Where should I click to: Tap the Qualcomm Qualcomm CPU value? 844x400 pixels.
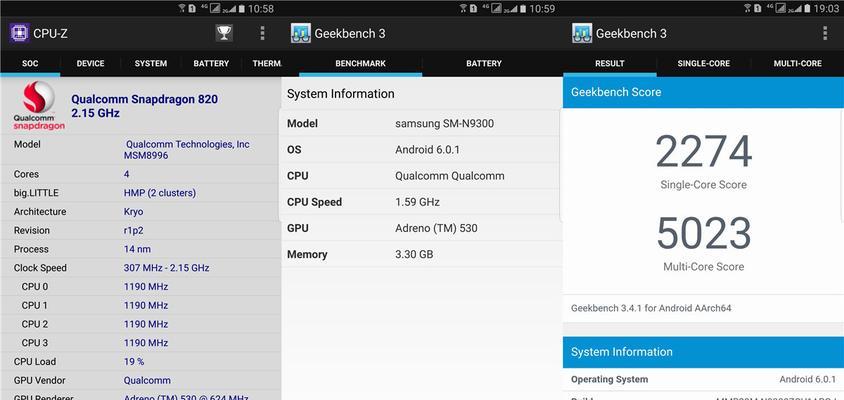coord(450,176)
